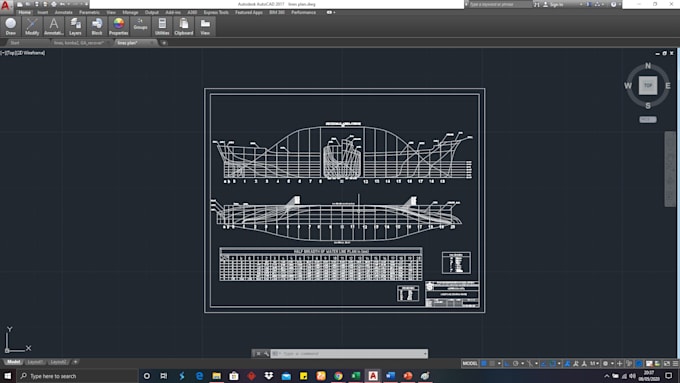Expand the Layers ribbon panel

point(75,26)
